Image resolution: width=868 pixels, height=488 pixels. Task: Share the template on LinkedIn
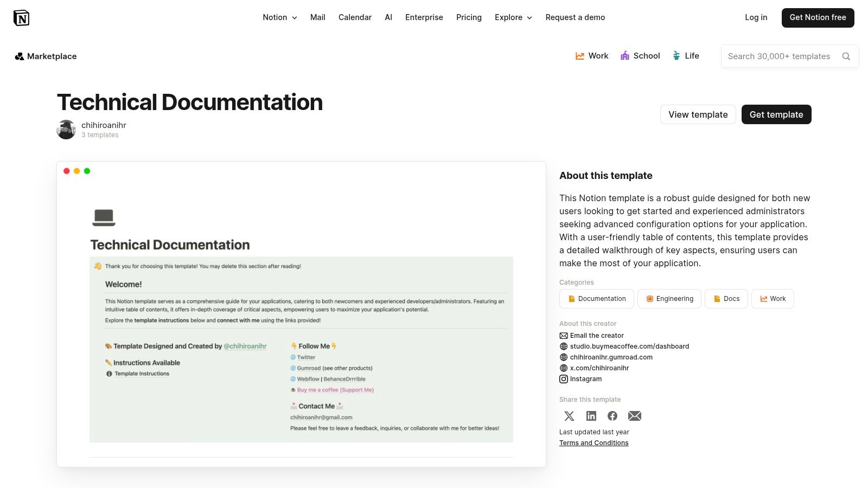591,416
